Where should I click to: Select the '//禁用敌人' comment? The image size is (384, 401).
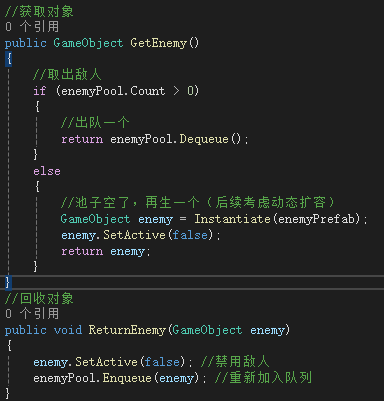235,362
